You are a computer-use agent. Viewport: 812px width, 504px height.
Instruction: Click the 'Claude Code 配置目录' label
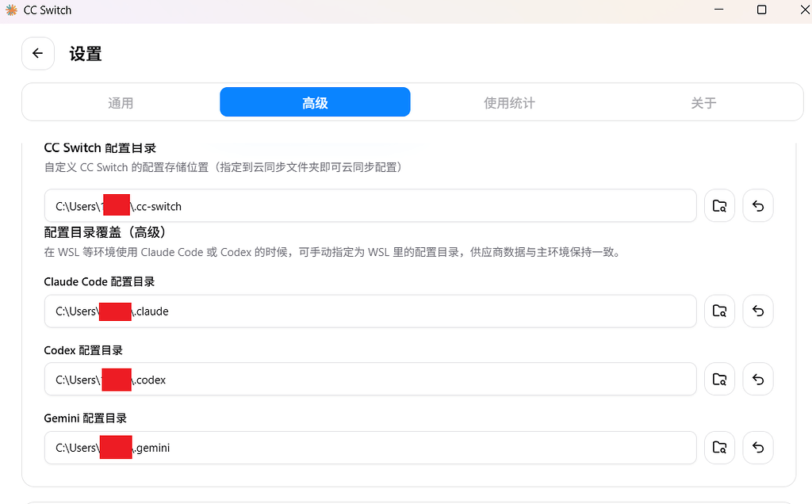click(x=99, y=281)
